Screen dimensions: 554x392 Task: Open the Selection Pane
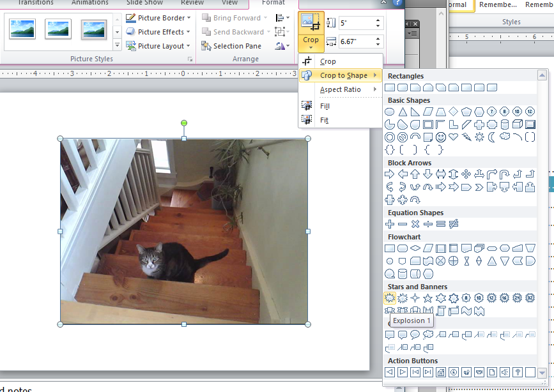click(231, 46)
